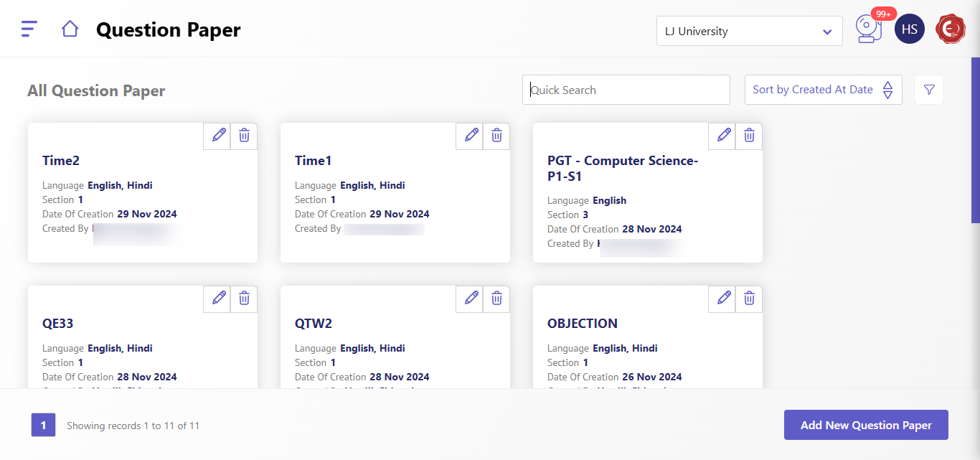Delete the OBJECTION question paper
The height and width of the screenshot is (460, 980).
(x=749, y=298)
